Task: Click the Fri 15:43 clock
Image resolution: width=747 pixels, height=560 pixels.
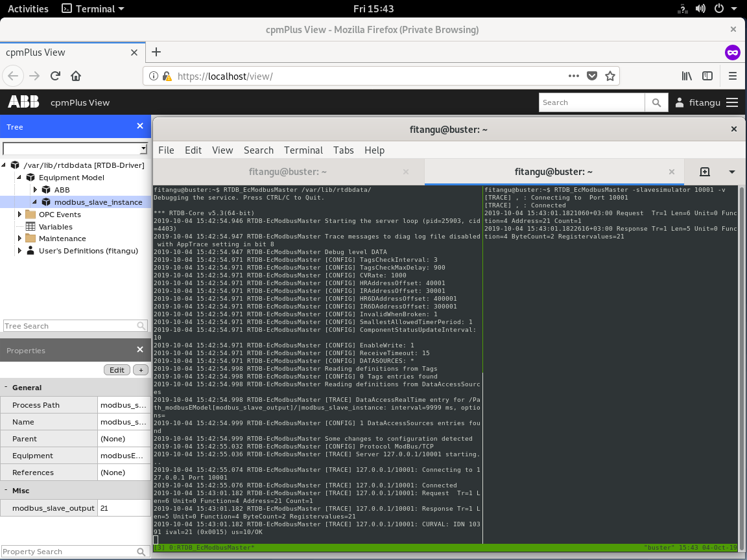Action: 373,8
